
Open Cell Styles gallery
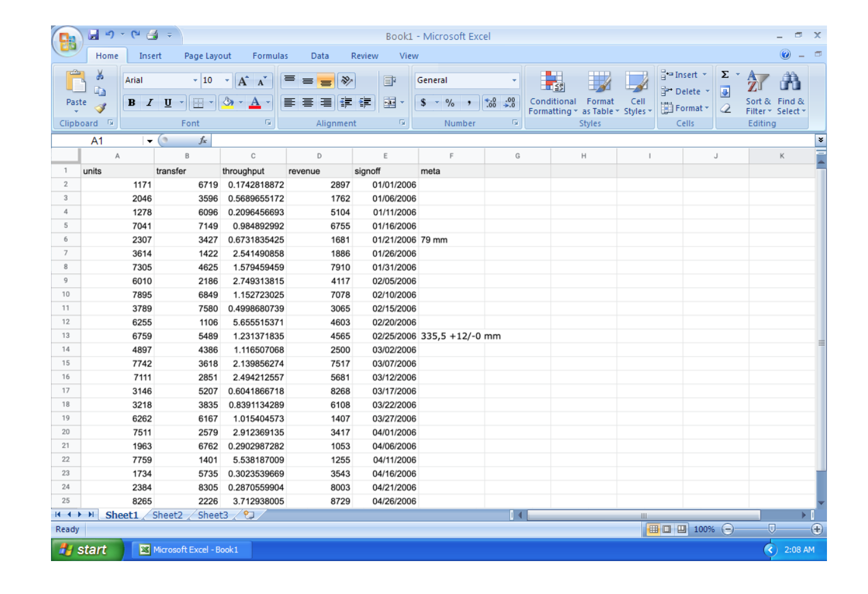(x=637, y=93)
